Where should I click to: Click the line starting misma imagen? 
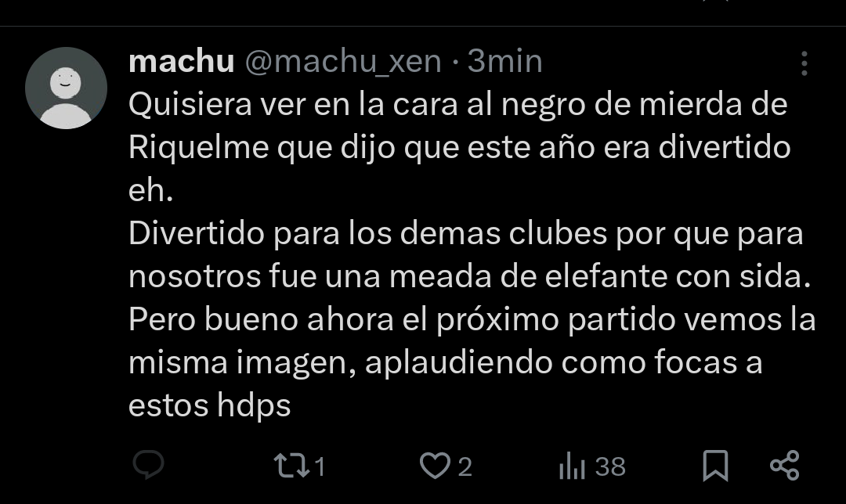click(445, 362)
